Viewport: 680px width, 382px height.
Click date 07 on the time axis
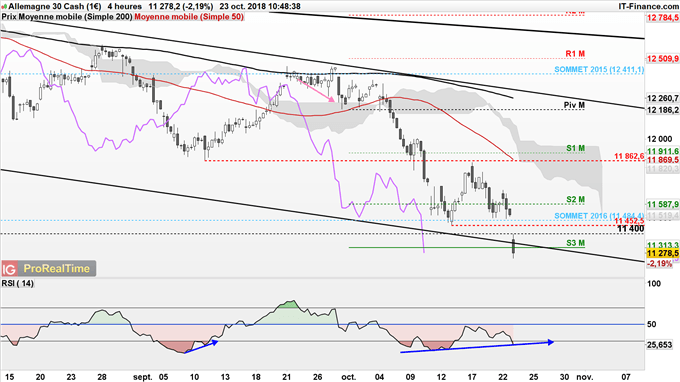coord(626,377)
